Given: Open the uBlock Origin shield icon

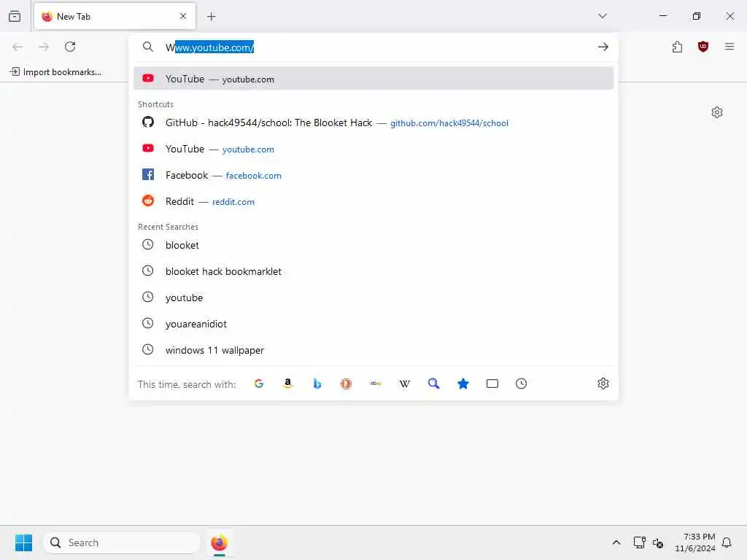Looking at the screenshot, I should (x=703, y=47).
